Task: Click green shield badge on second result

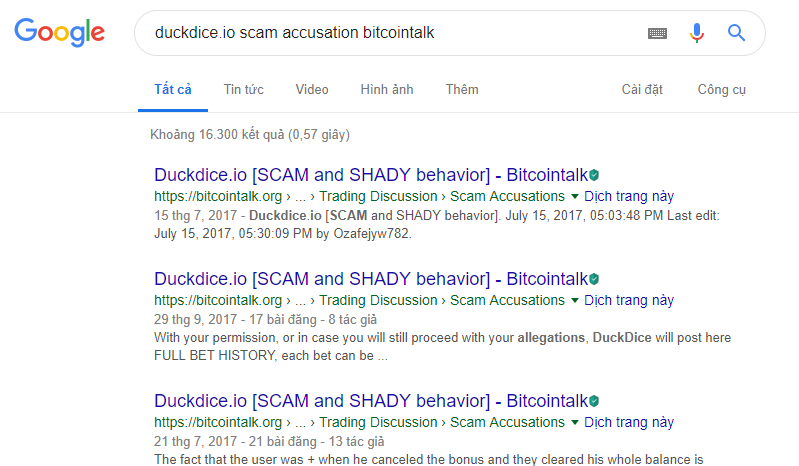Action: coord(594,279)
